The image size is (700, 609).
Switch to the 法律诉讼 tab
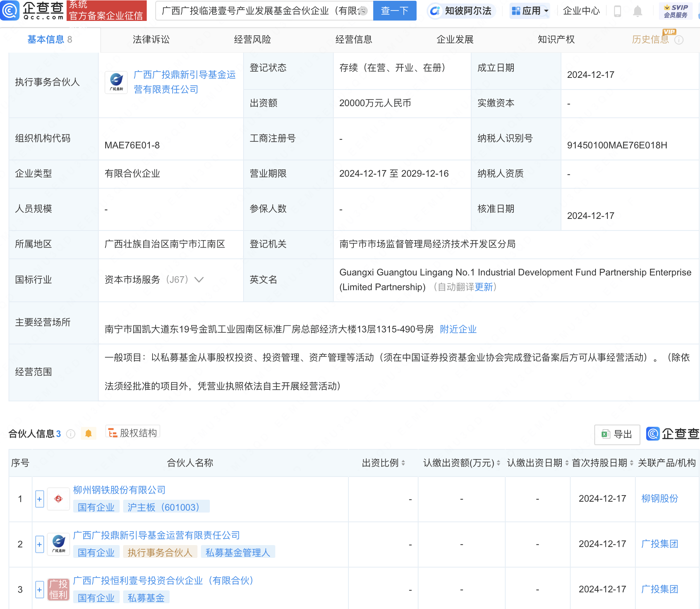tap(151, 40)
